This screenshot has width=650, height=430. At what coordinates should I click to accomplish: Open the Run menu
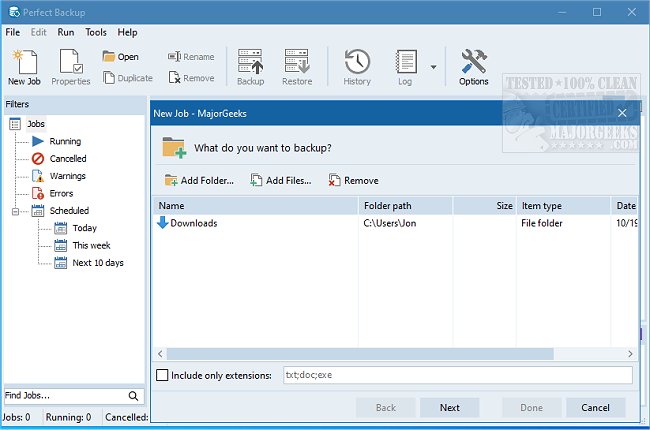coord(65,32)
